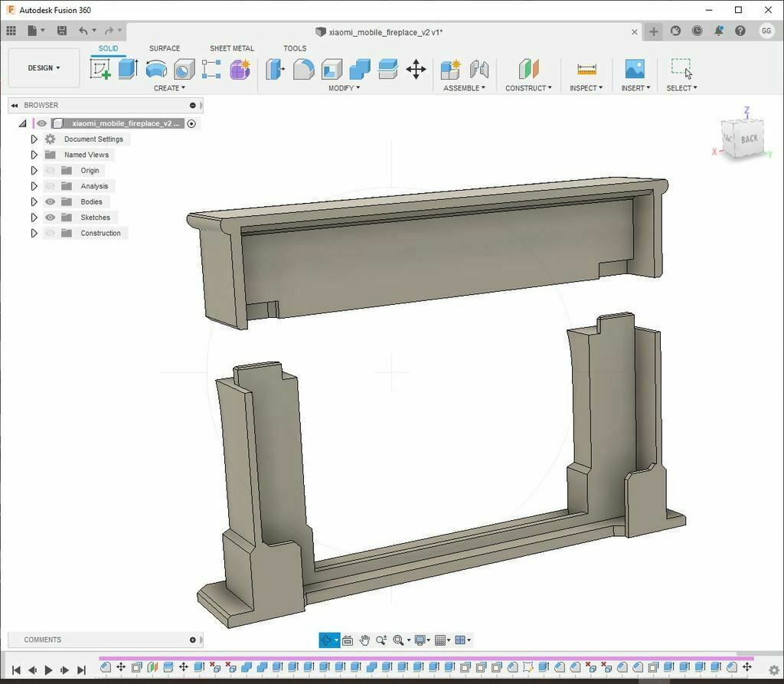Switch to the SOLID tab

109,48
